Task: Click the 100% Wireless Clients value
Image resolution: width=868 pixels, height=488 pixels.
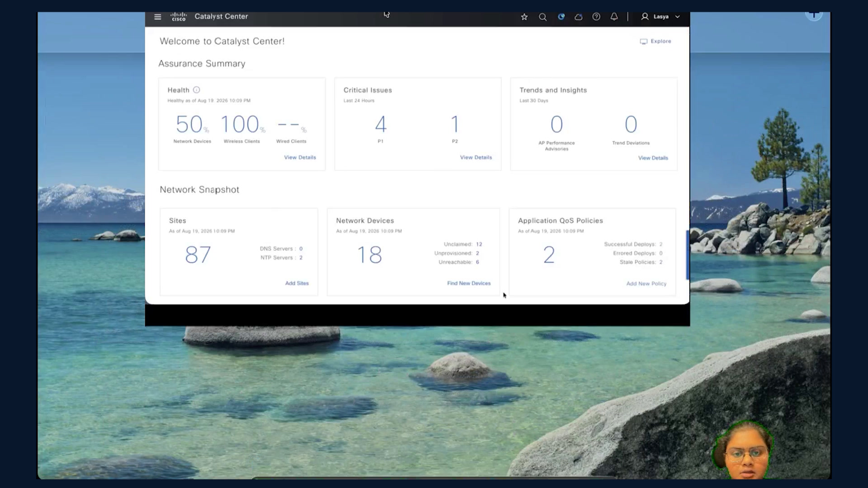Action: (242, 124)
